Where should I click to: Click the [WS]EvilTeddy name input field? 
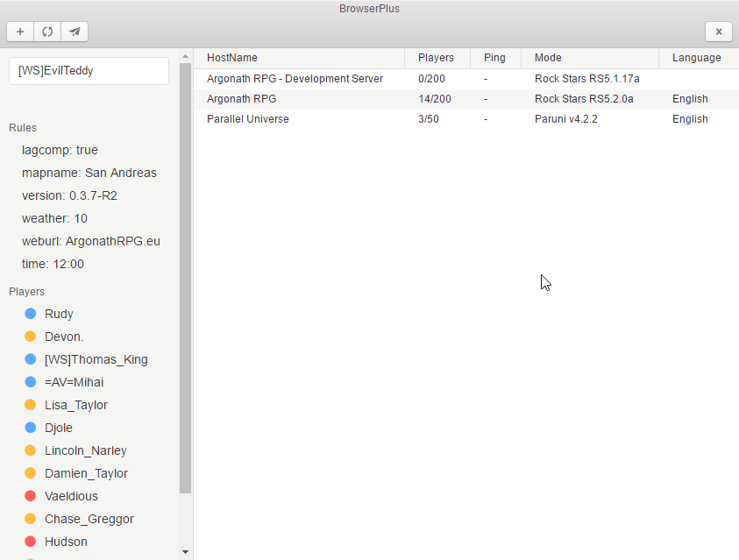pyautogui.click(x=89, y=71)
